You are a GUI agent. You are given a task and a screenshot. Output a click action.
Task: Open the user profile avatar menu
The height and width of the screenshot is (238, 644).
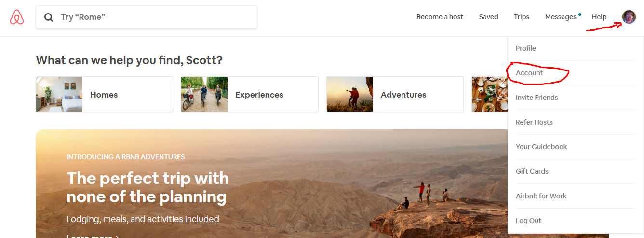click(x=629, y=17)
